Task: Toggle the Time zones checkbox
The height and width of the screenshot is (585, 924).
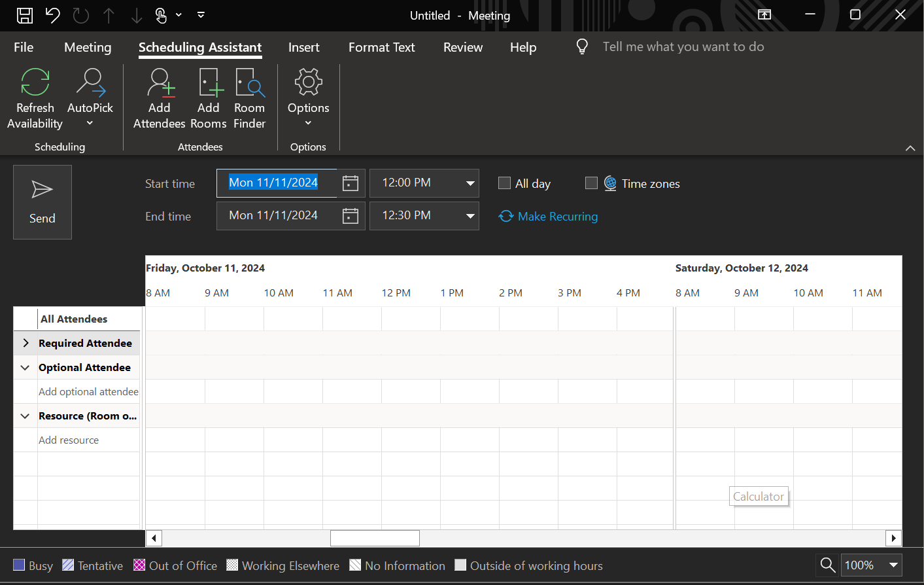Action: point(591,183)
